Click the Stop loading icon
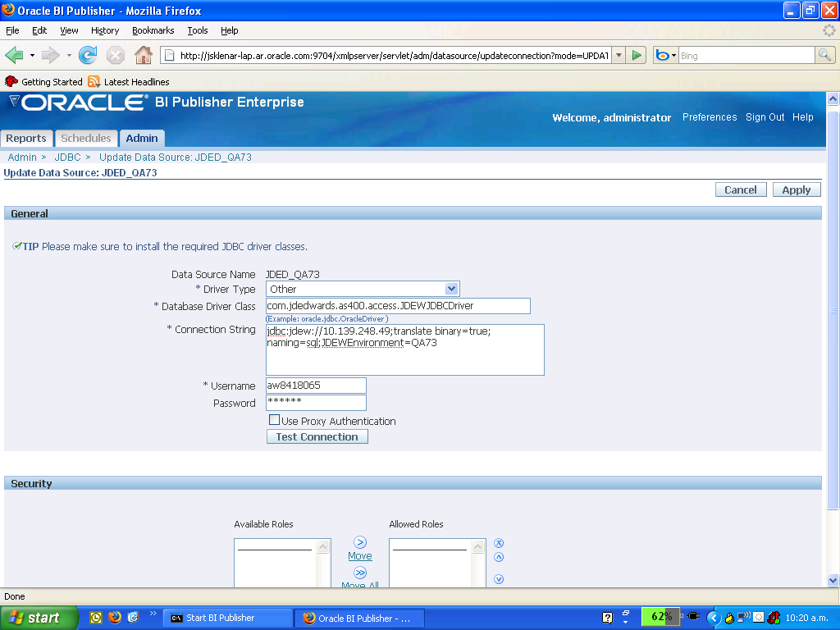 pyautogui.click(x=115, y=55)
